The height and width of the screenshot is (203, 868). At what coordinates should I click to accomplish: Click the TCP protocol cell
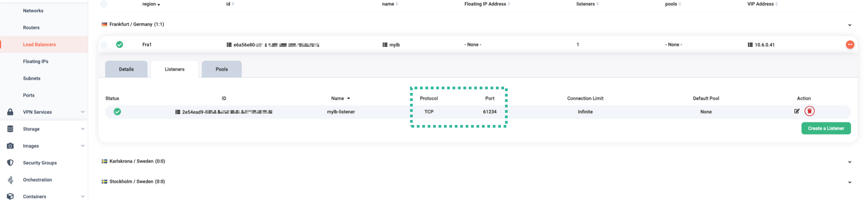tap(429, 112)
